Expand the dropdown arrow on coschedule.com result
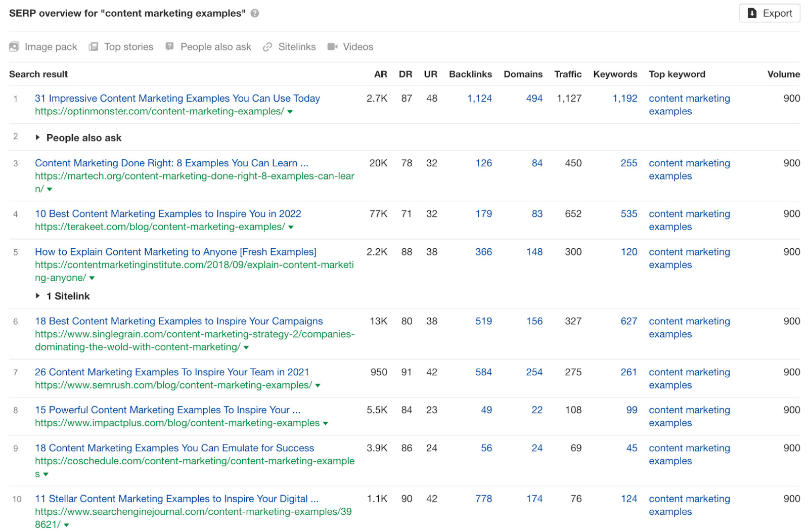The image size is (809, 532). pyautogui.click(x=46, y=474)
